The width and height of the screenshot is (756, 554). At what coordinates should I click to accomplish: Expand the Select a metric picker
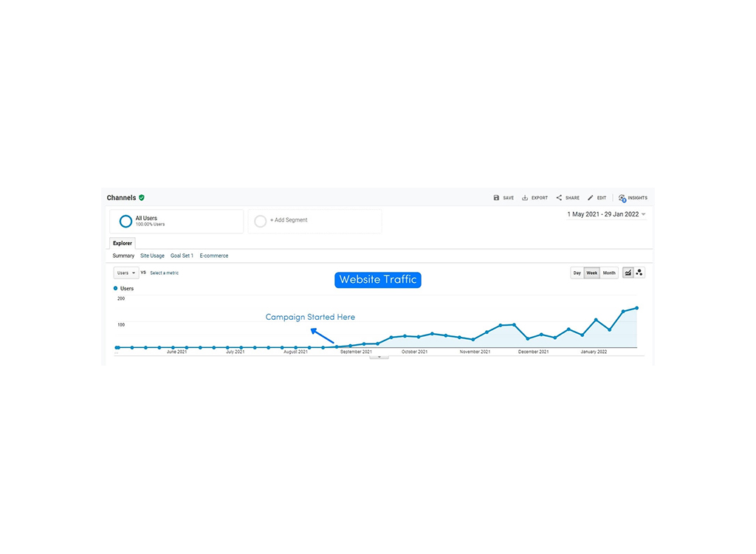coord(163,273)
